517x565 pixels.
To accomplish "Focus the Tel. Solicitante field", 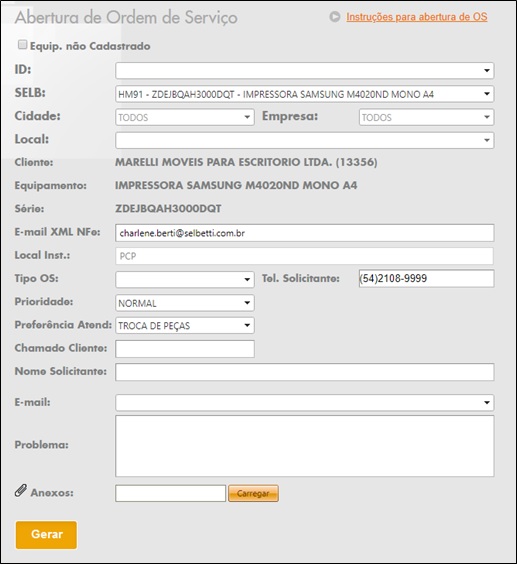I will [x=426, y=279].
